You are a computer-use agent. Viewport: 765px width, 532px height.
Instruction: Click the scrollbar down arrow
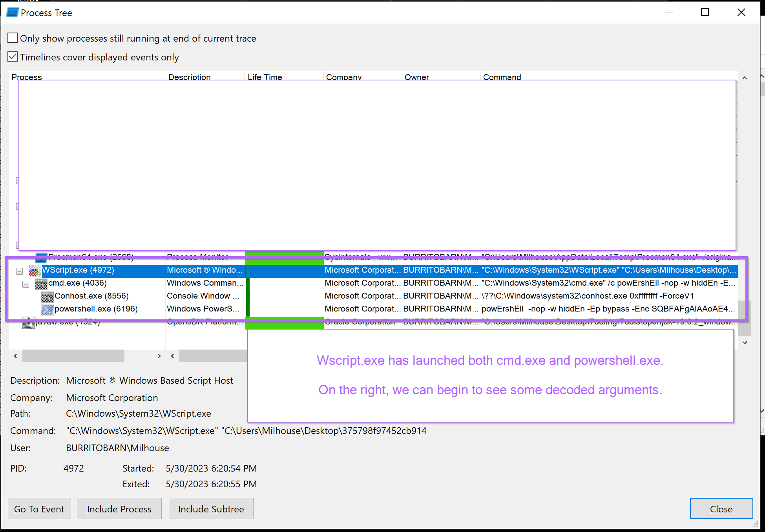coord(744,342)
